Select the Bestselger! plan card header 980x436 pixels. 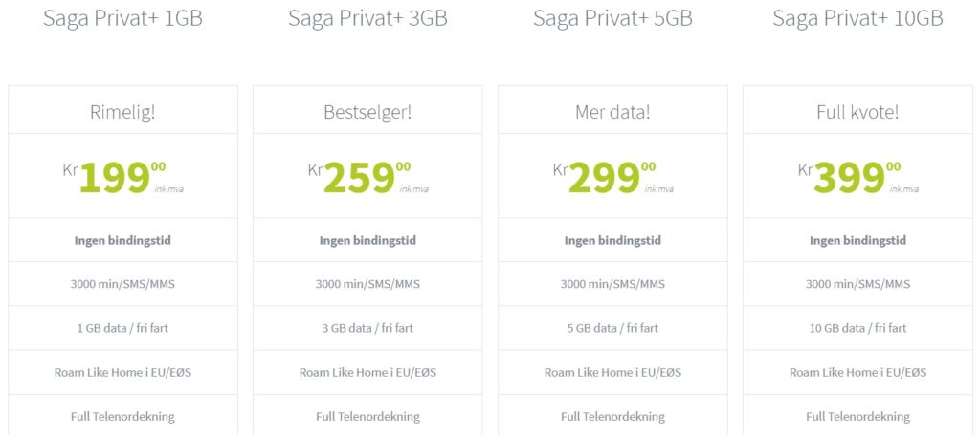coord(367,113)
